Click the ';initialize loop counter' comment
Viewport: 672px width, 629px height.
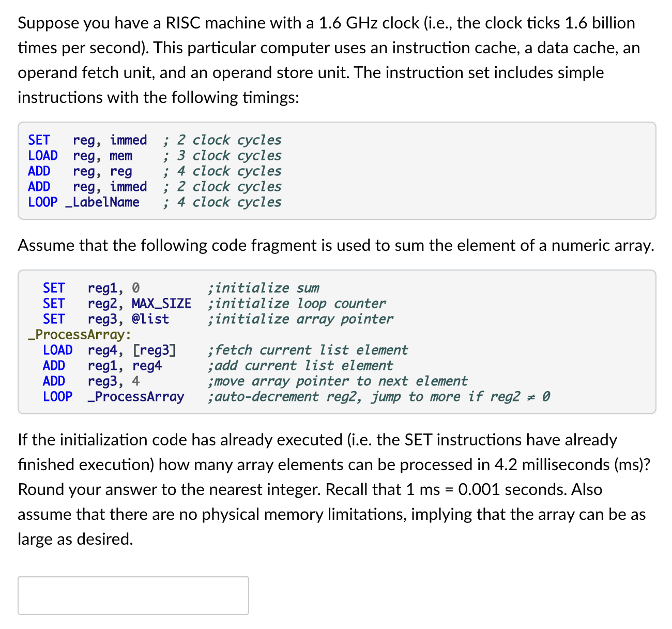point(297,304)
